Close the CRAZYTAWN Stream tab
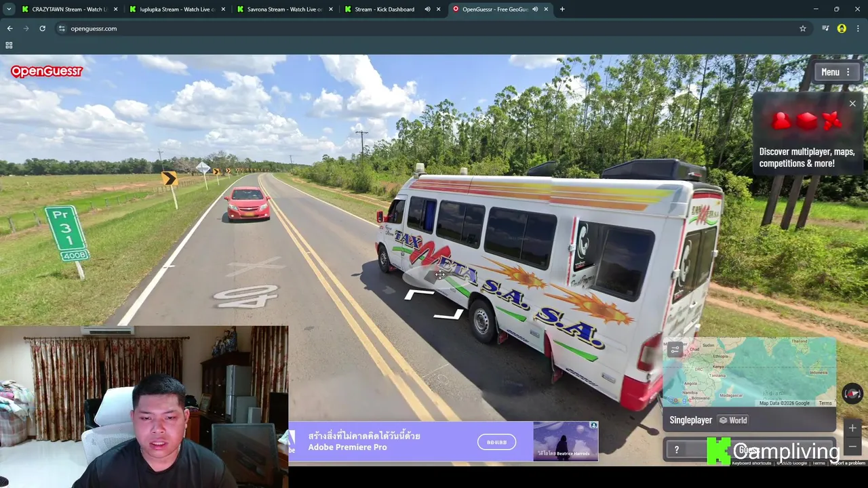868x488 pixels. 115,9
